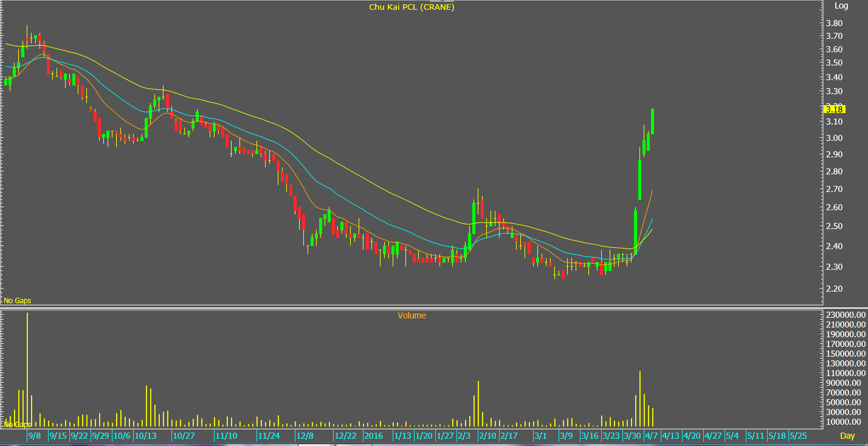Select the Volume pane title
Screen dimensions: 868x446
coord(412,315)
